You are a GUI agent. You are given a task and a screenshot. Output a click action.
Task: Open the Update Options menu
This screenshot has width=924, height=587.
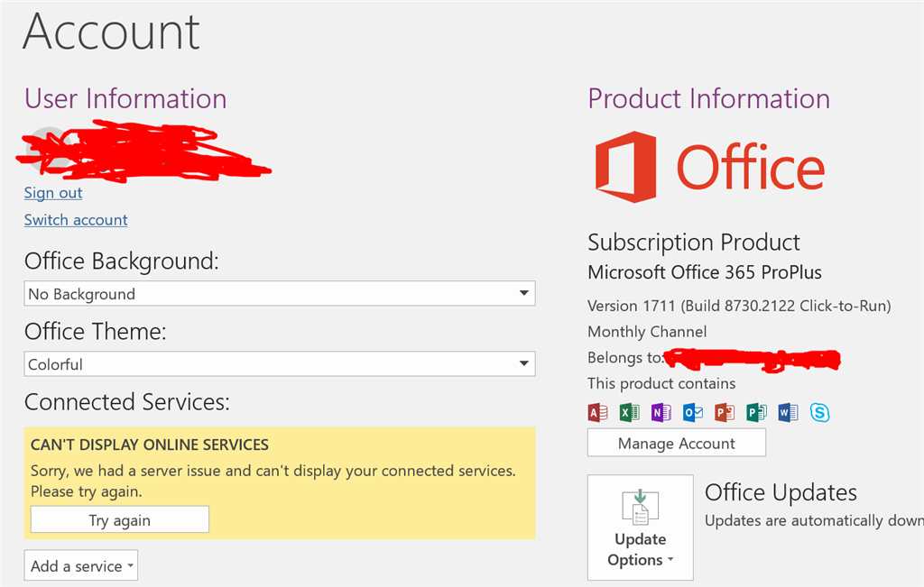[641, 527]
